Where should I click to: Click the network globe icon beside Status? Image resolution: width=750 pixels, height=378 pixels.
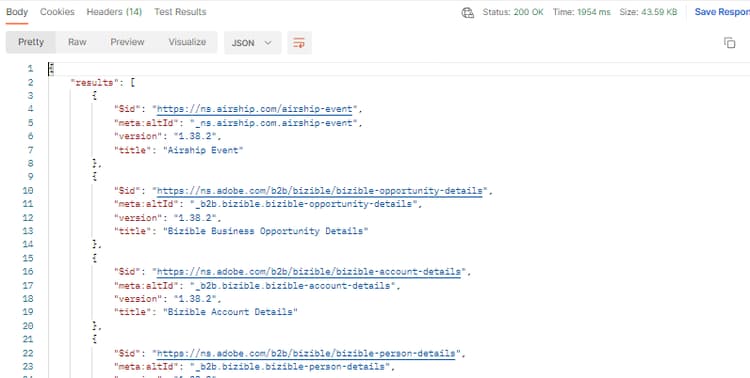(x=467, y=13)
